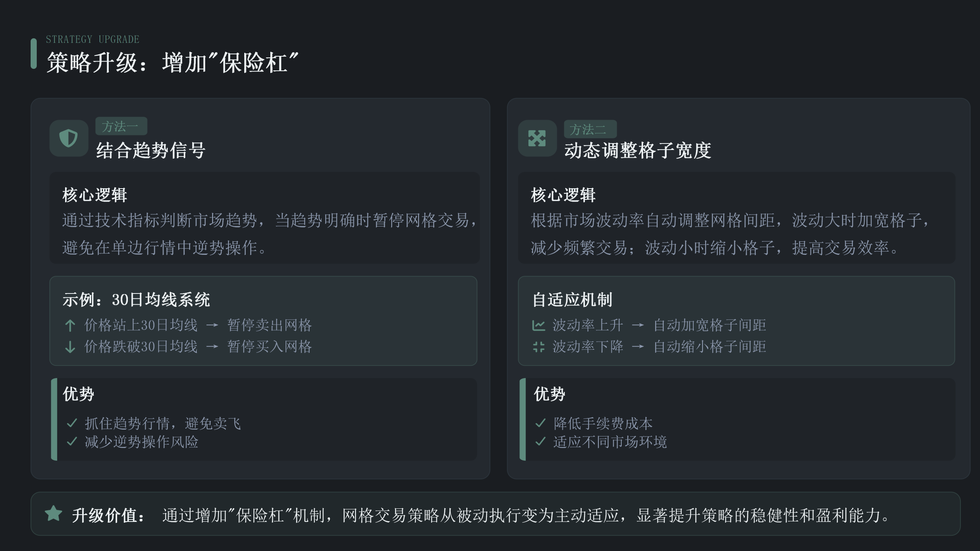
Task: Click the checkmark next to 抓住趋势行情
Action: [x=72, y=423]
